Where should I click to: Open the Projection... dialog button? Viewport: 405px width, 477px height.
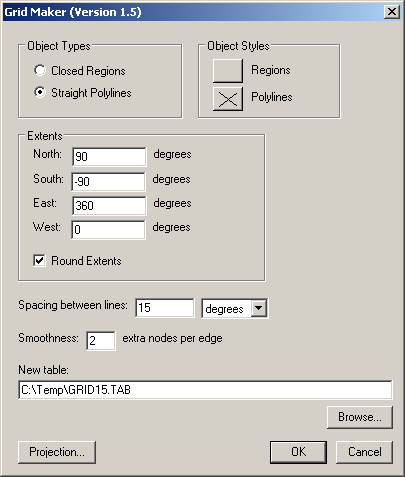pos(57,452)
